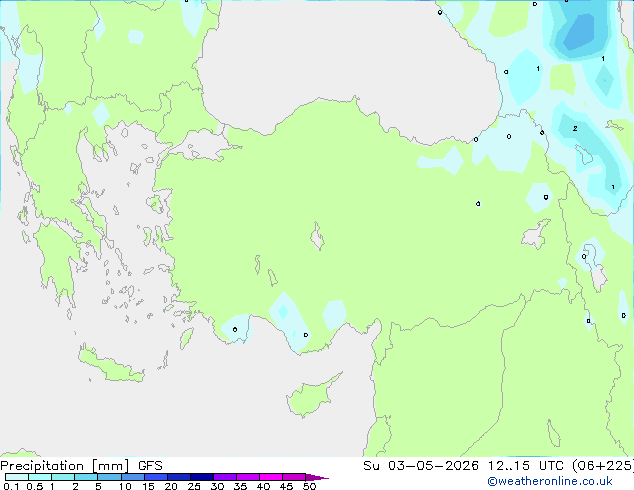Select the palest legend swatch above 0.1
The height and width of the screenshot is (490, 634).
pyautogui.click(x=17, y=477)
